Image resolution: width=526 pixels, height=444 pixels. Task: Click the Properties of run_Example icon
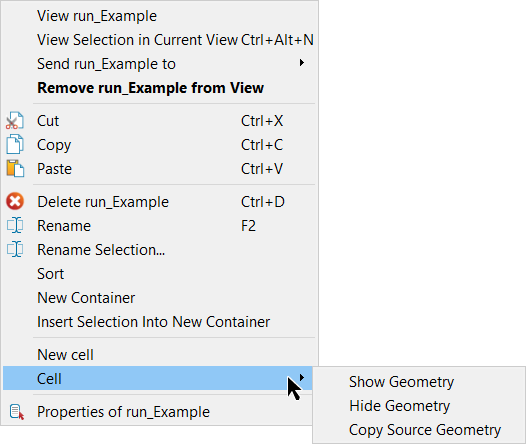16,412
